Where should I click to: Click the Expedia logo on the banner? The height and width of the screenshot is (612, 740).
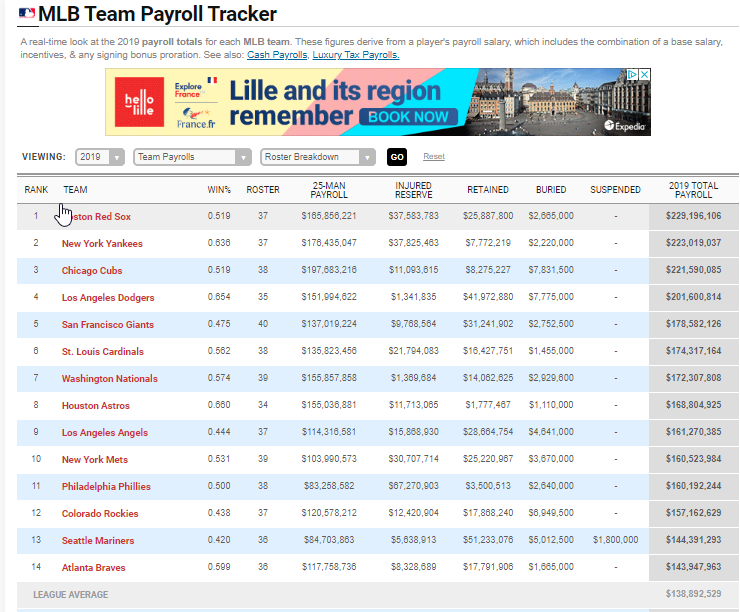tap(627, 126)
